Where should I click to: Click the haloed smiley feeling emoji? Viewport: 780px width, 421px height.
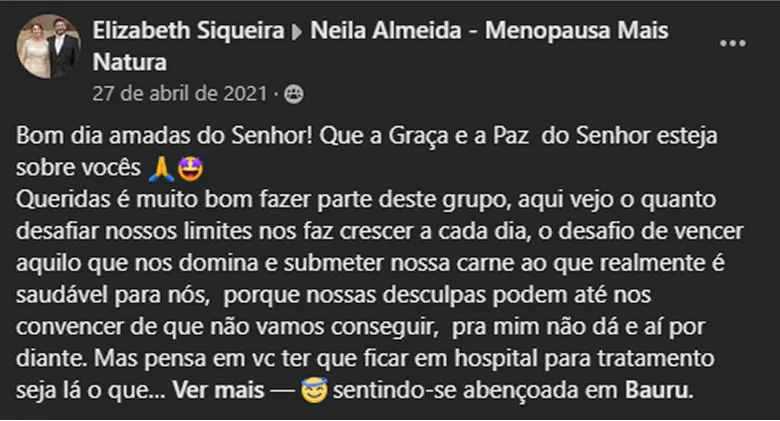click(313, 390)
